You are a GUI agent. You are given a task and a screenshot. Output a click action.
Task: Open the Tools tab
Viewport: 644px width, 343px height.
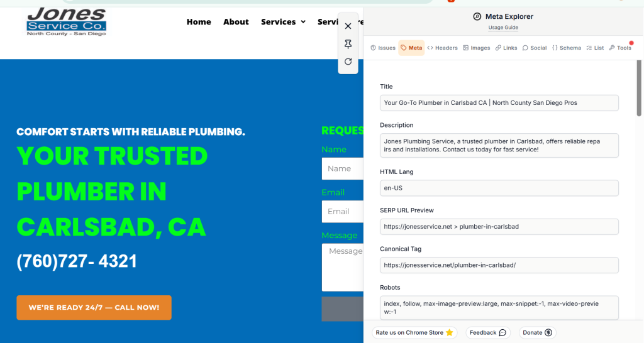pos(620,48)
